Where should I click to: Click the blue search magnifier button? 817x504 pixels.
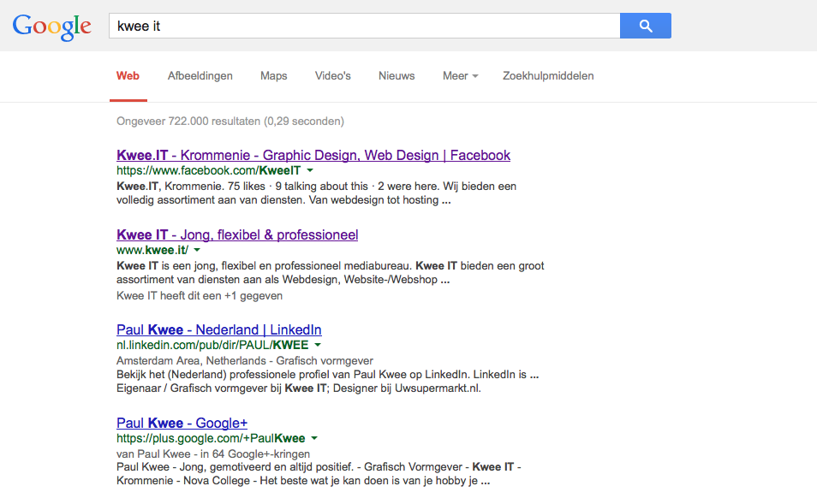pos(646,26)
